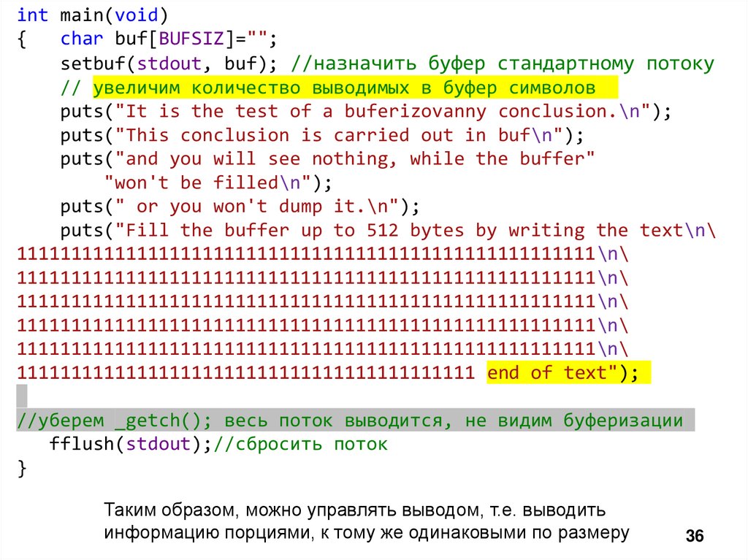Click the puts line " or you won't dump it."

[x=240, y=207]
